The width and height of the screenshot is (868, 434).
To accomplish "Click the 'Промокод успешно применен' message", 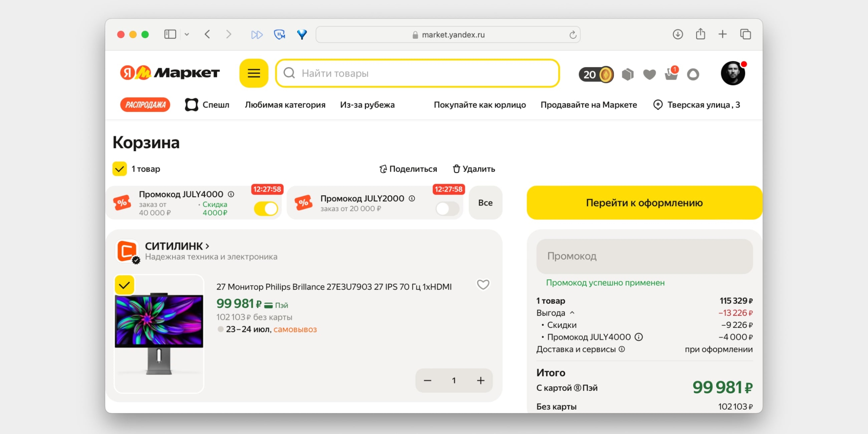I will [605, 283].
